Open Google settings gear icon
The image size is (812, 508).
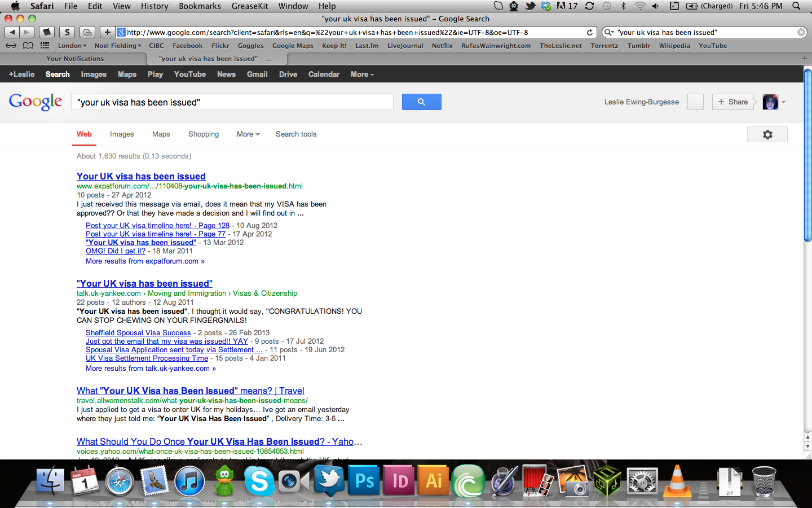(x=767, y=134)
